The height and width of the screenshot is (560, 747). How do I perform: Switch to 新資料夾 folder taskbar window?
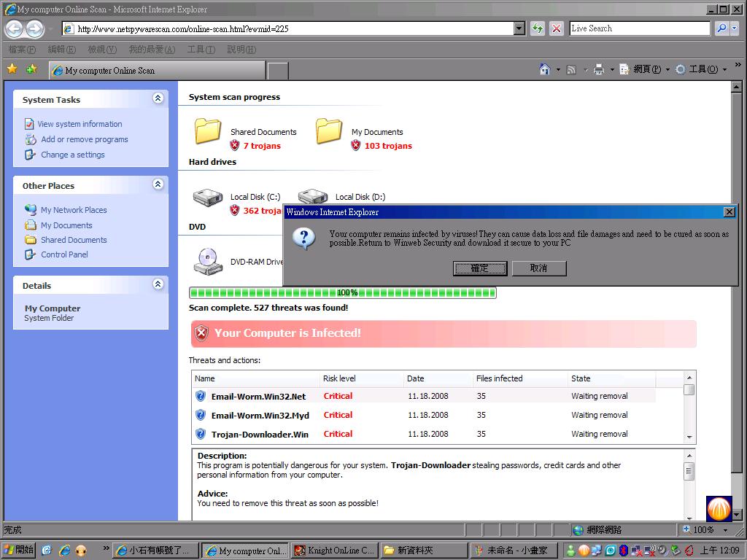click(x=425, y=551)
